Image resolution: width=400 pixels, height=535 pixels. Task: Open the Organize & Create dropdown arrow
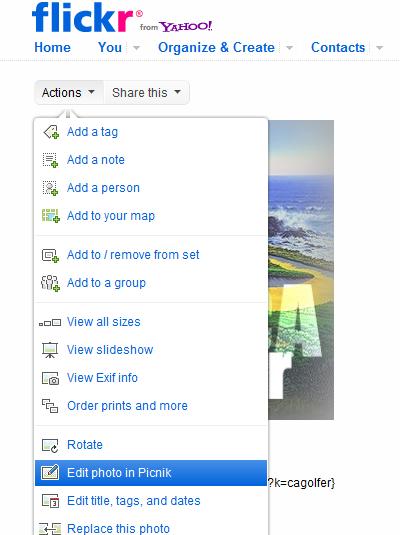click(289, 47)
